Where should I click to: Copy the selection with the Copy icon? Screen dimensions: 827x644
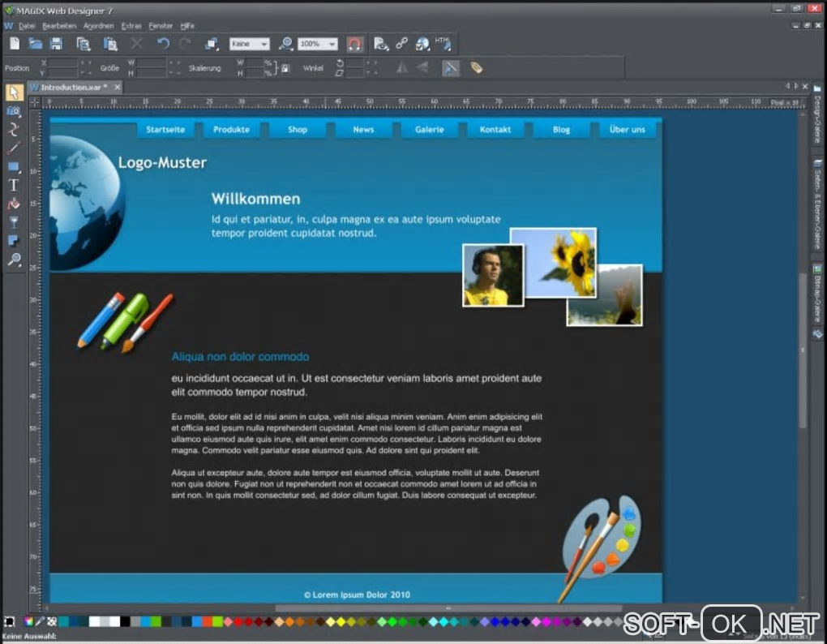tap(83, 44)
